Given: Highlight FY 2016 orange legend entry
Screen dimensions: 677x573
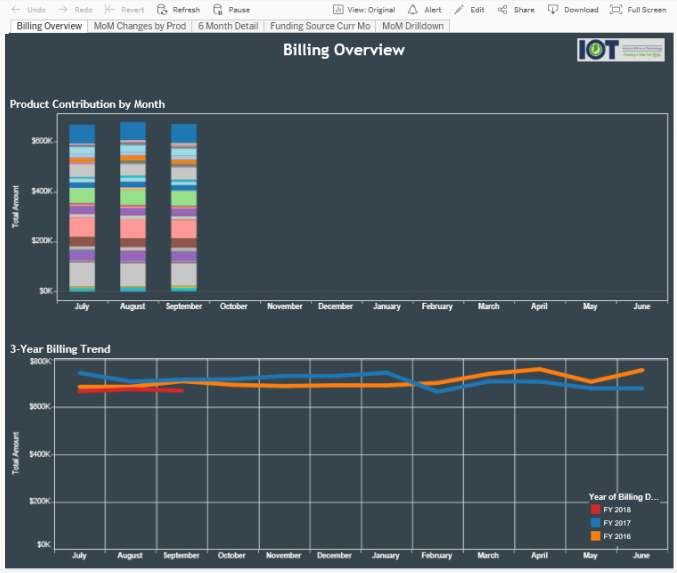Looking at the screenshot, I should coord(595,536).
